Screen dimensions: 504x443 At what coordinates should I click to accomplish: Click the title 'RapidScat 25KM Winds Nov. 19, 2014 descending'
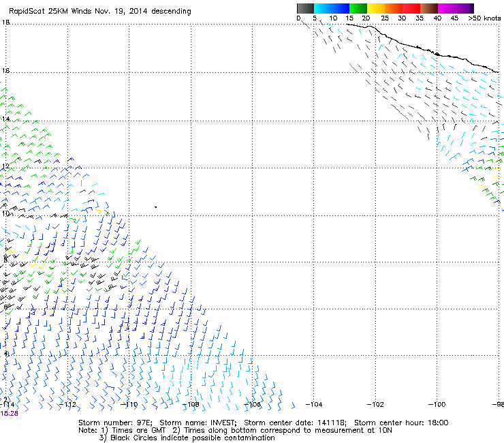click(x=100, y=12)
